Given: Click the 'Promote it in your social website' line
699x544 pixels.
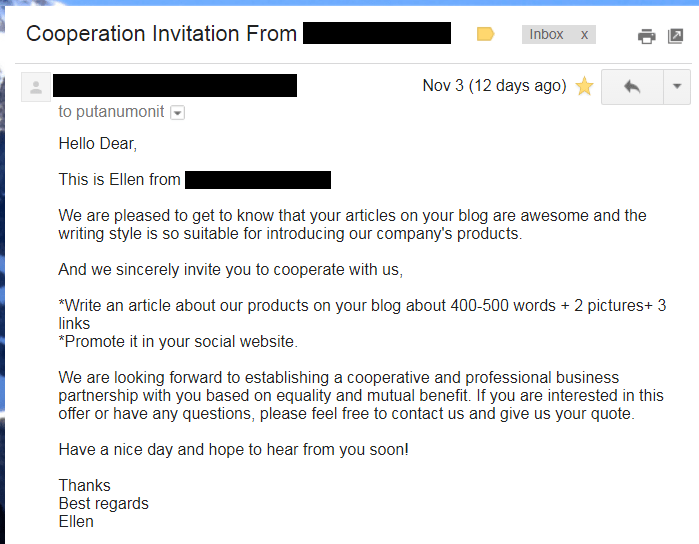Looking at the screenshot, I should (178, 341).
